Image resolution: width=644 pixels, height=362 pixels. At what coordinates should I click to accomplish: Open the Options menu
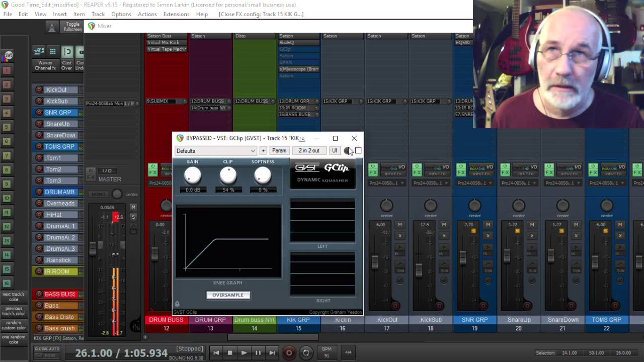tap(121, 14)
